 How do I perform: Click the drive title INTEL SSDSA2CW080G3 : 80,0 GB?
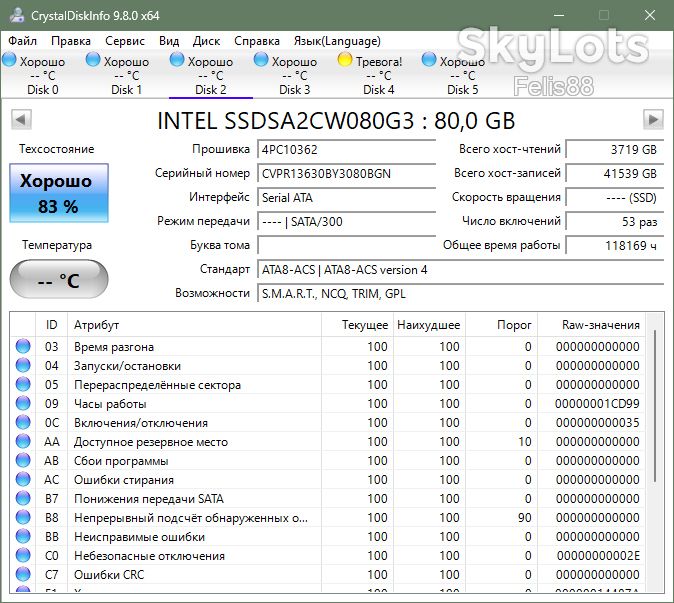(336, 121)
